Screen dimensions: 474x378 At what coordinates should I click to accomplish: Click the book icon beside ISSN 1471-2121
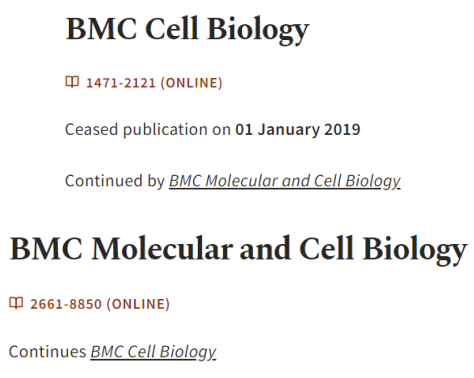[72, 82]
